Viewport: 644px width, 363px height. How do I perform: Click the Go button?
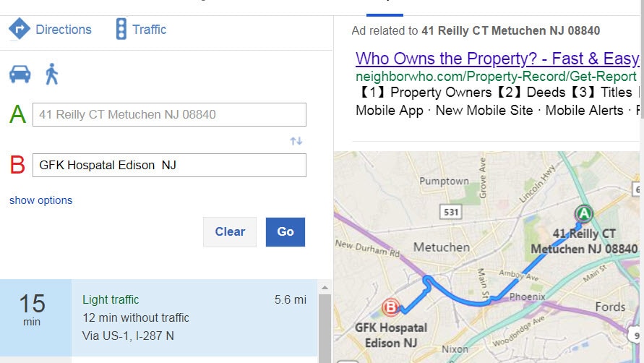pos(285,232)
